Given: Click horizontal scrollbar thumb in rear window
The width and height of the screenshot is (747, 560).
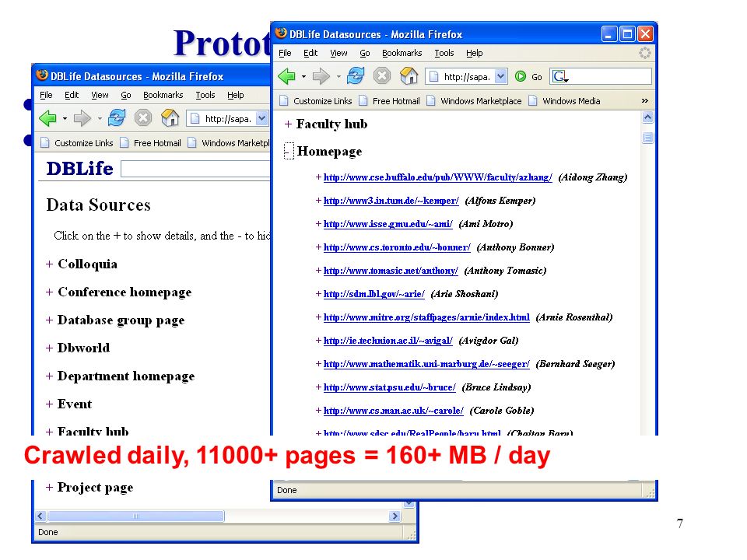Looking at the screenshot, I should point(135,516).
